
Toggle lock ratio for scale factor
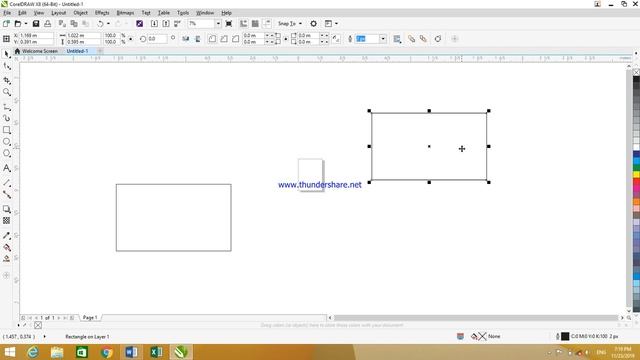pos(131,39)
